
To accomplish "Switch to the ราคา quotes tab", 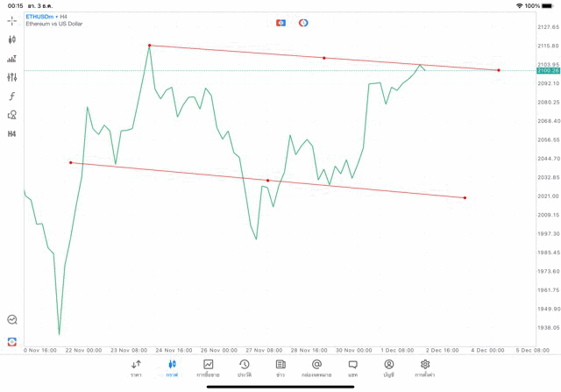I will pos(136,368).
